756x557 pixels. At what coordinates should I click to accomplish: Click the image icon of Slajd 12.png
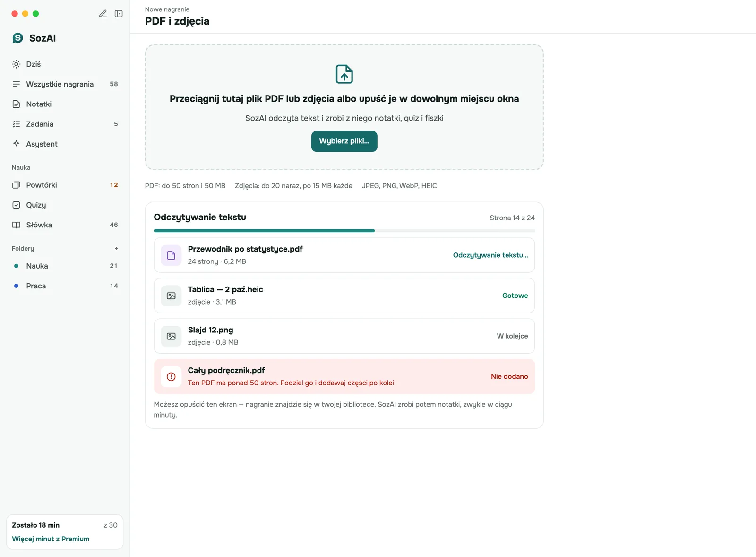click(171, 336)
